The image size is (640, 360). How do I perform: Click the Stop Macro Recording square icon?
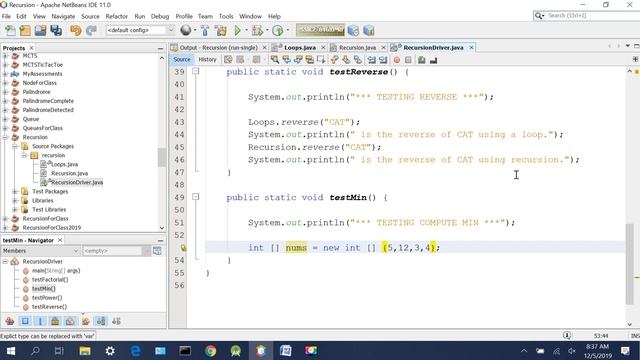408,60
